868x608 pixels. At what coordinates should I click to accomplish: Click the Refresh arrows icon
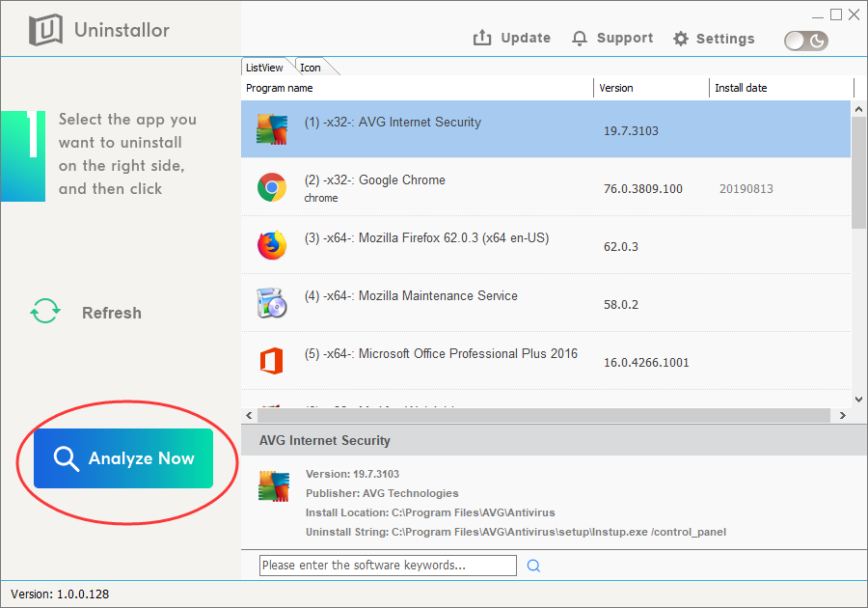[x=44, y=311]
